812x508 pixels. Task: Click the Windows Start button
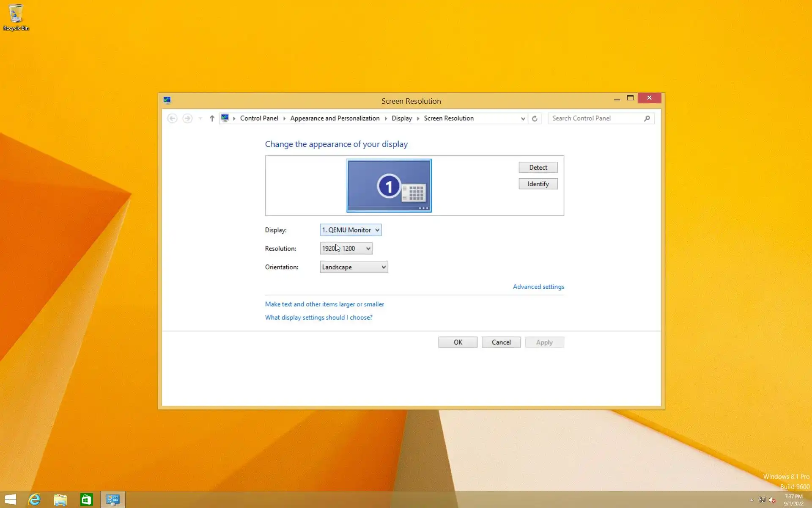coord(11,500)
